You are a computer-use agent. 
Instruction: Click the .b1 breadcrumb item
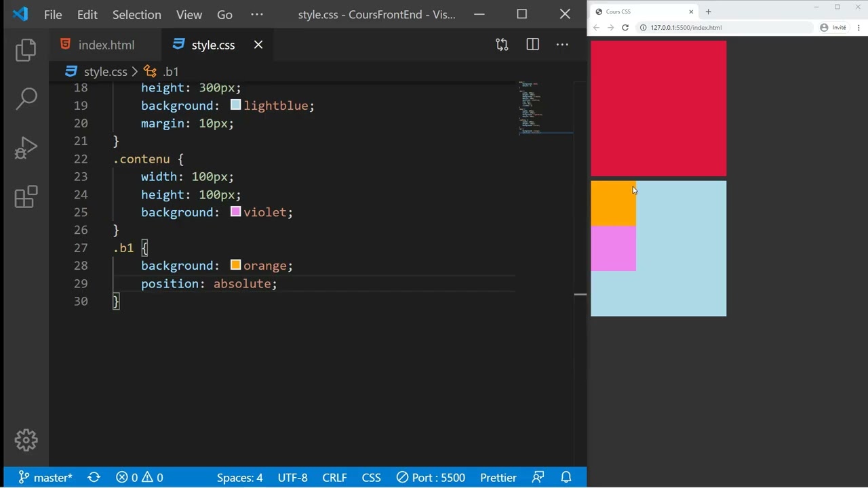click(170, 72)
